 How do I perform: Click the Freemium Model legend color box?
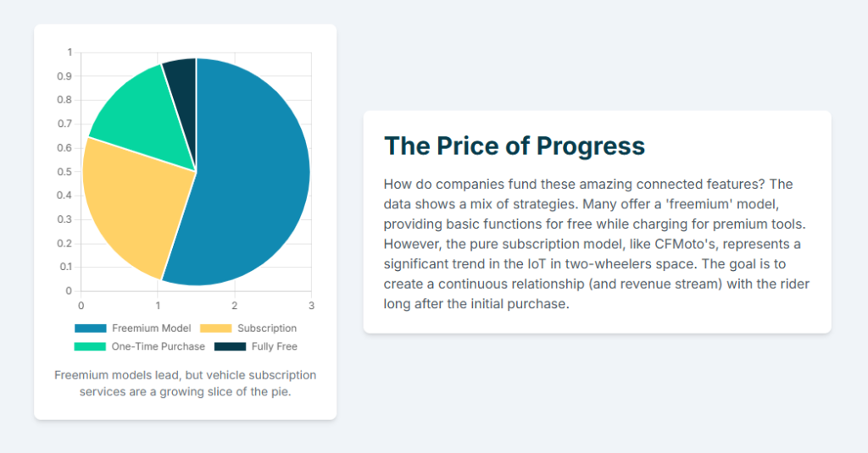[x=91, y=328]
